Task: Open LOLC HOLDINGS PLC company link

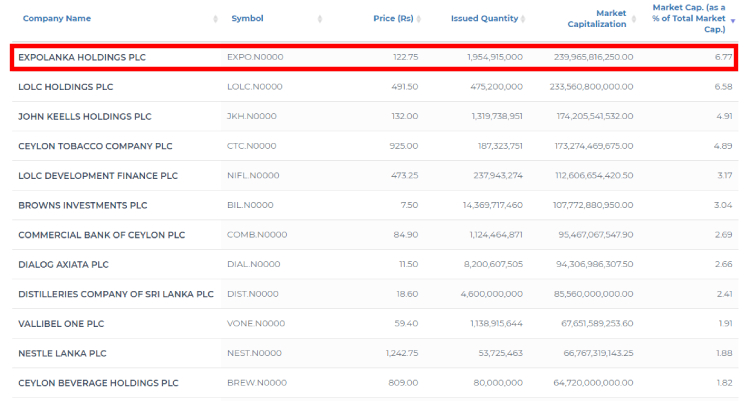Action: pyautogui.click(x=66, y=87)
